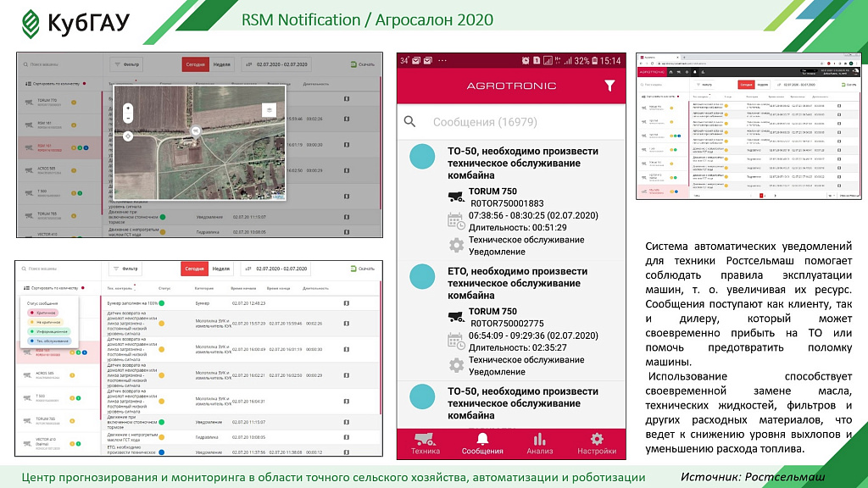Select TORUM 770 machine in map popup screenshot
This screenshot has width=868, height=488.
click(x=60, y=103)
